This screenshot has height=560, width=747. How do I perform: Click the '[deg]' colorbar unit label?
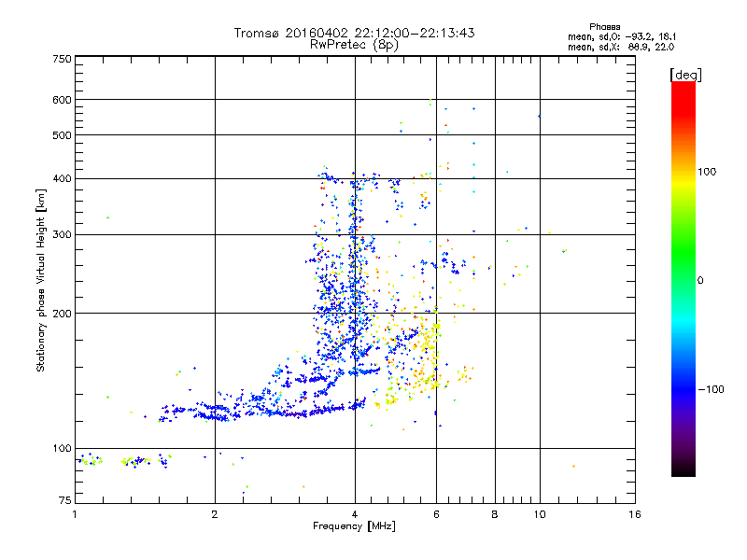pos(685,75)
